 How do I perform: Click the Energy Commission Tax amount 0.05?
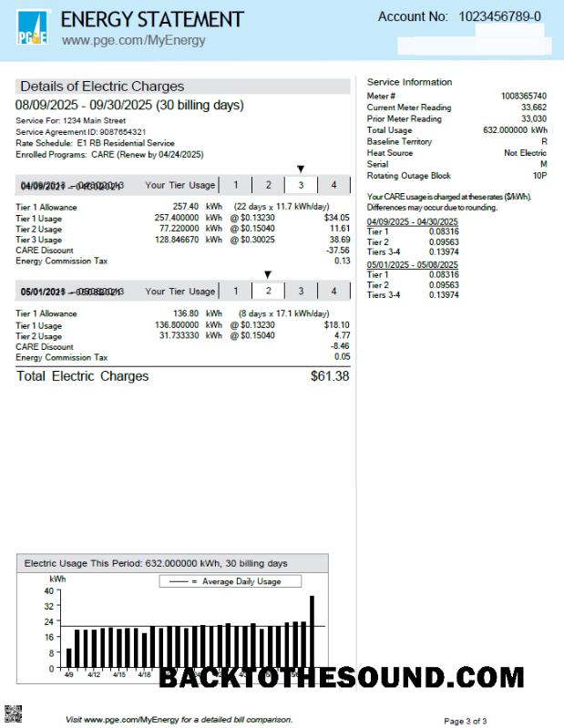click(x=342, y=357)
